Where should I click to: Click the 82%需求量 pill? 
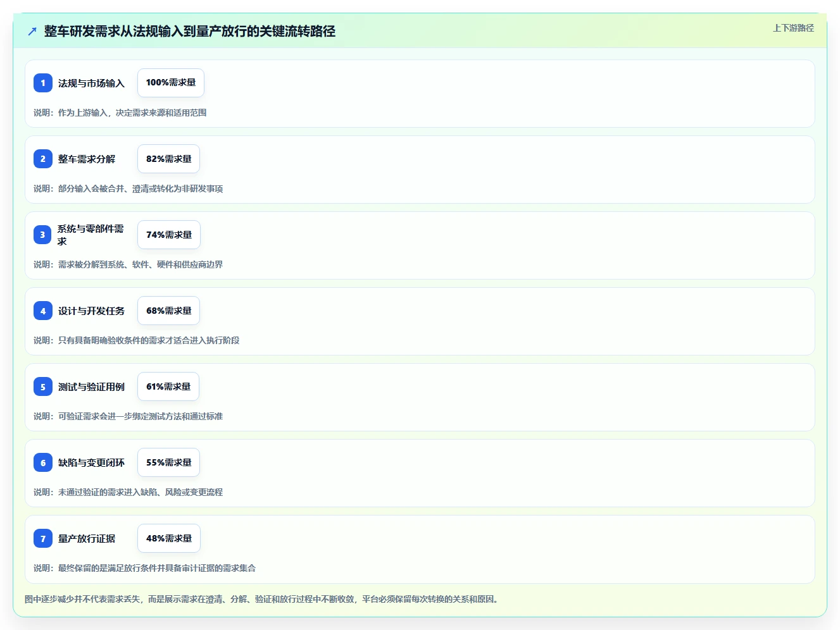[168, 159]
